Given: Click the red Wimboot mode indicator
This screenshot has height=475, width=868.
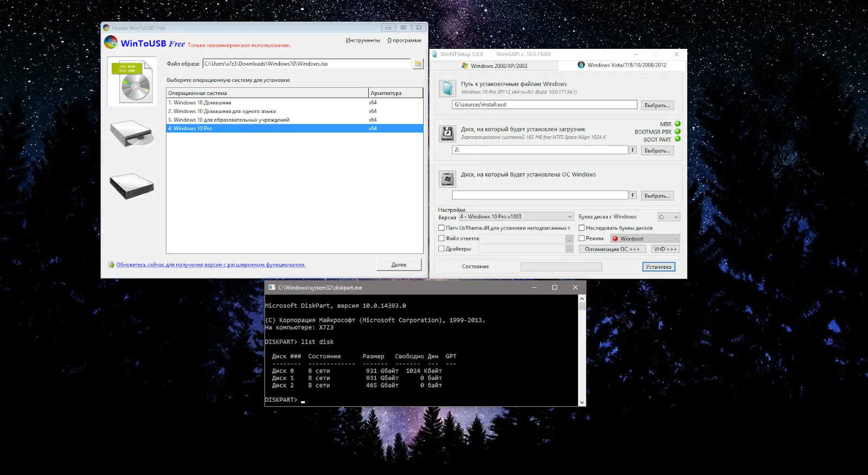Looking at the screenshot, I should click(615, 238).
